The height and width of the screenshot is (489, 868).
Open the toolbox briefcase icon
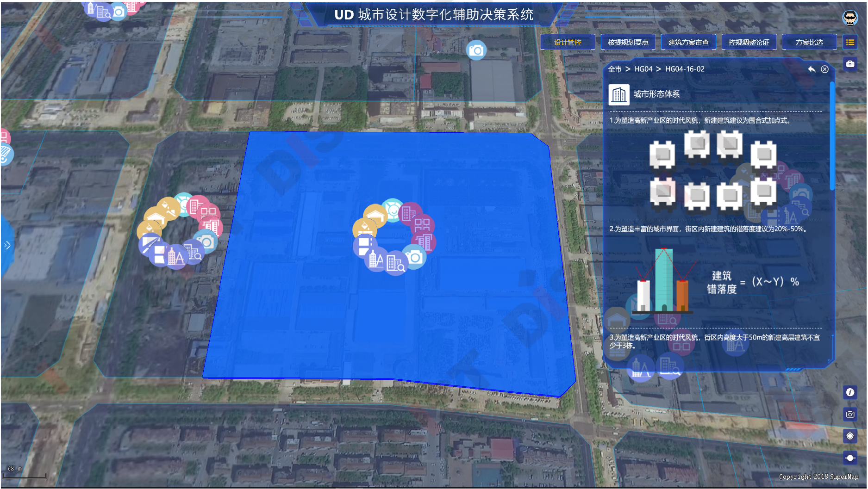[x=850, y=64]
